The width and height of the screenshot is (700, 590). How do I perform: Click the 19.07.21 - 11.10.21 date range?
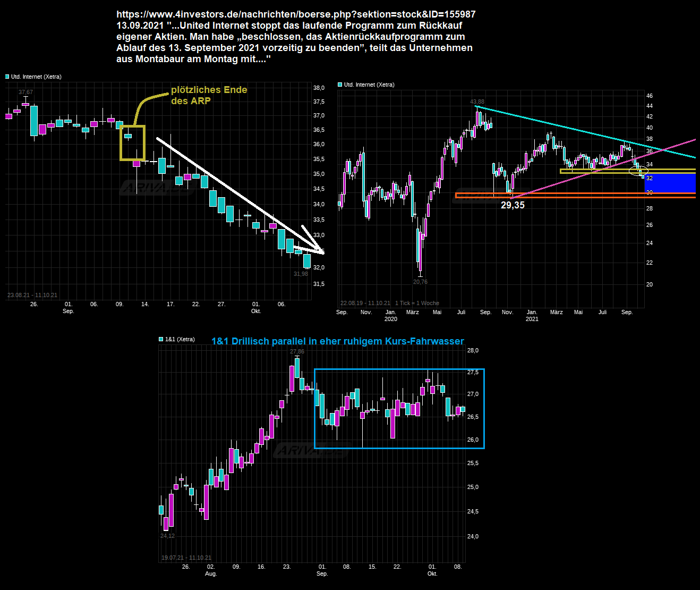coord(186,558)
